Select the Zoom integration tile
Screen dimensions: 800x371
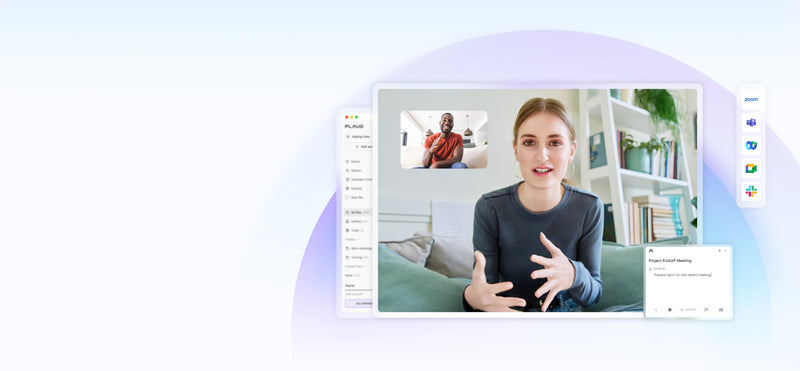pyautogui.click(x=751, y=100)
